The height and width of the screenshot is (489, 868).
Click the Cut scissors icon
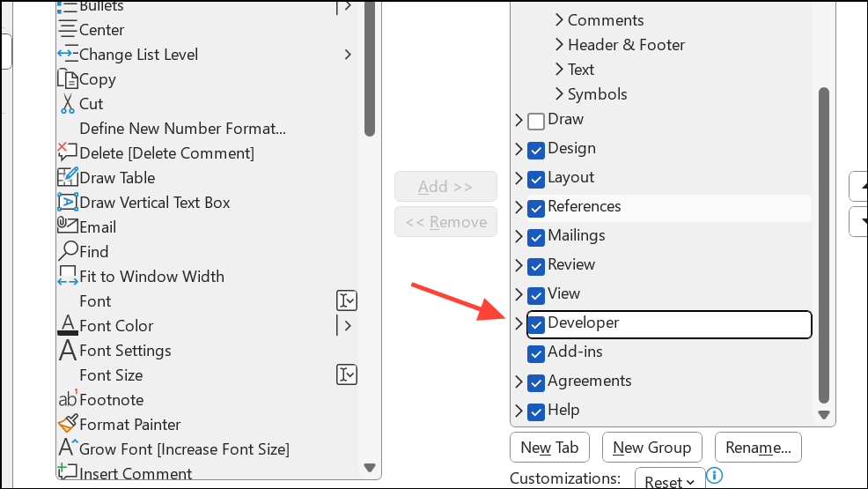[x=68, y=104]
